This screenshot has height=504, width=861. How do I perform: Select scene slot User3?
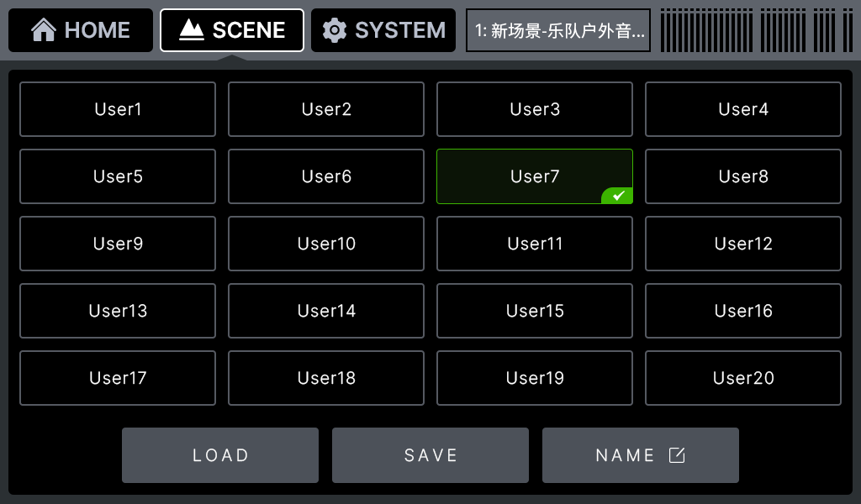coord(534,109)
